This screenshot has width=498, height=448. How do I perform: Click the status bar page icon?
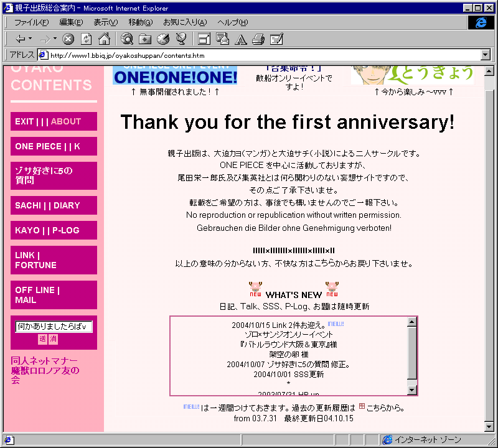point(8,440)
